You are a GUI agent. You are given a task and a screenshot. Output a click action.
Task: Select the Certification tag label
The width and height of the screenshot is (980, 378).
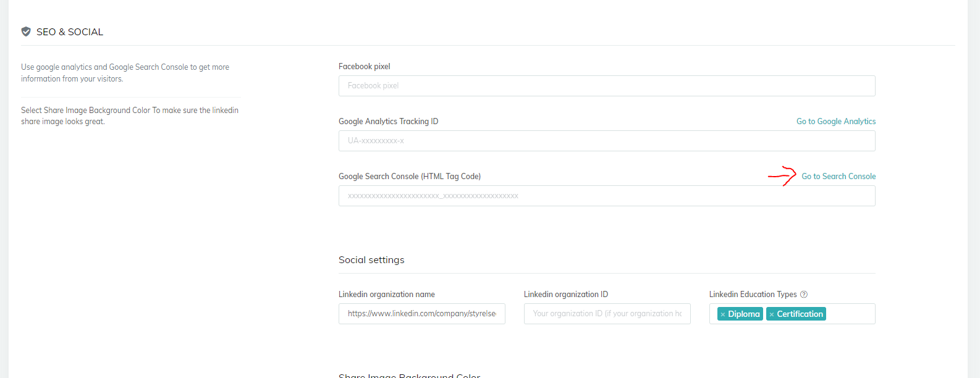pos(800,314)
